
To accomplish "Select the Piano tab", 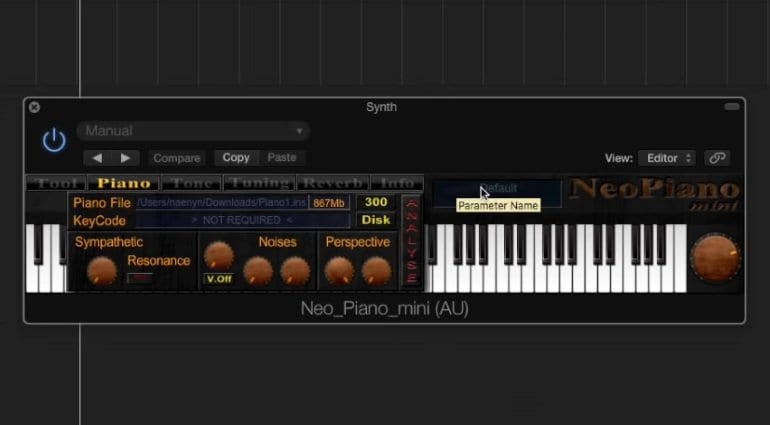I will (x=124, y=183).
